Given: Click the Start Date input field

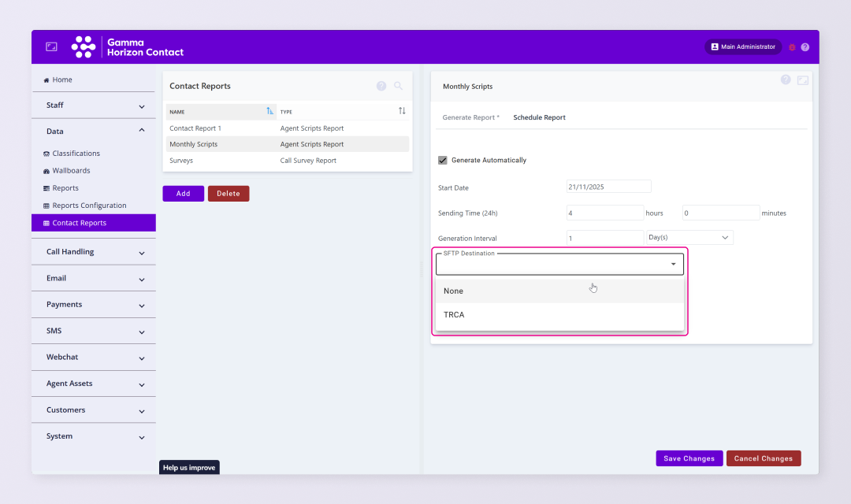Looking at the screenshot, I should point(608,187).
